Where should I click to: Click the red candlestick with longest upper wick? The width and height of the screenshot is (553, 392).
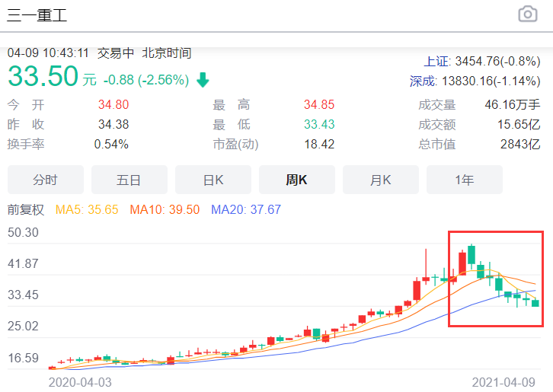coord(426,268)
